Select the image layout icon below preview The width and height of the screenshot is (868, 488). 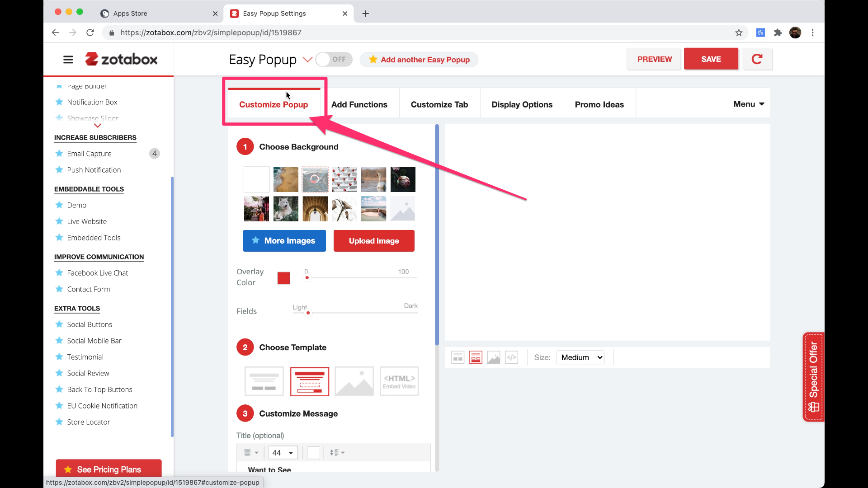point(494,357)
